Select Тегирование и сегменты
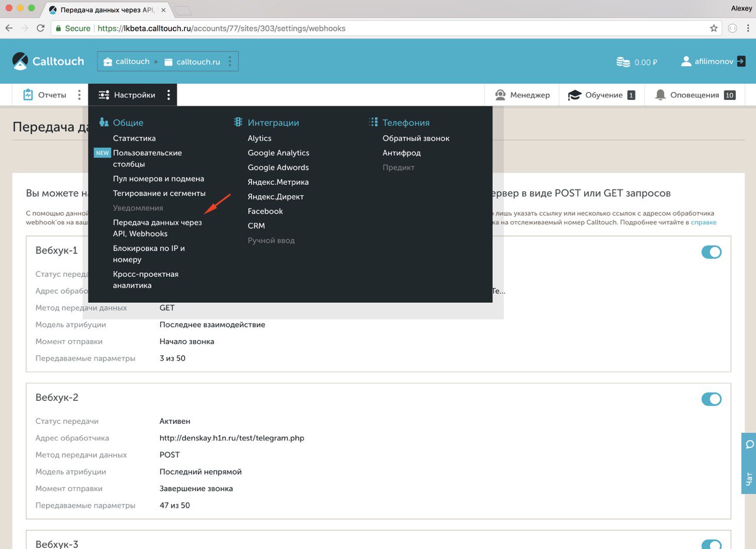 [159, 193]
